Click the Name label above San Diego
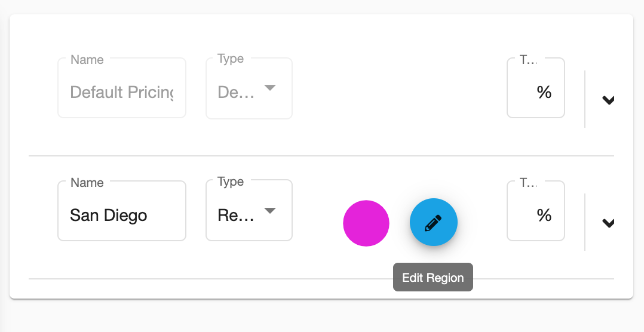The image size is (644, 332). click(87, 183)
